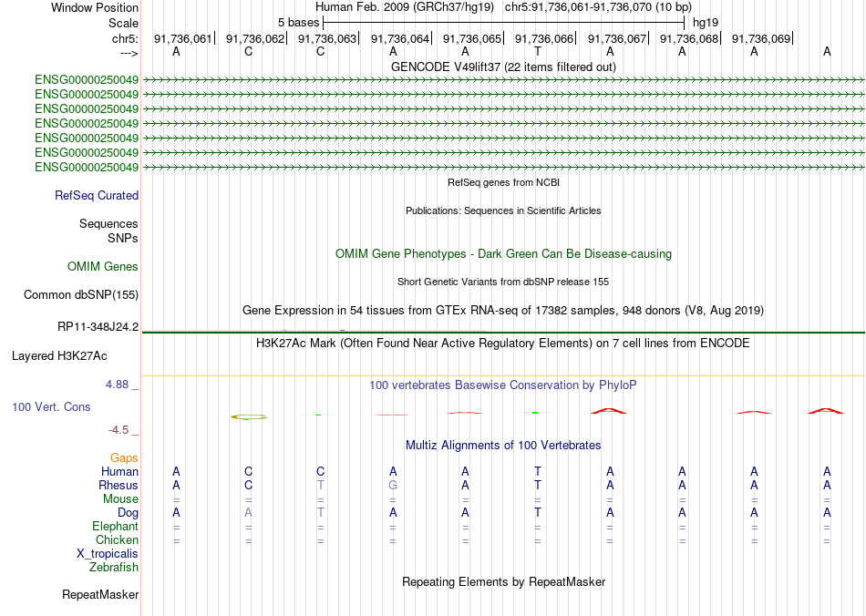The image size is (866, 616).
Task: Click the SNPs track label
Action: coord(123,238)
